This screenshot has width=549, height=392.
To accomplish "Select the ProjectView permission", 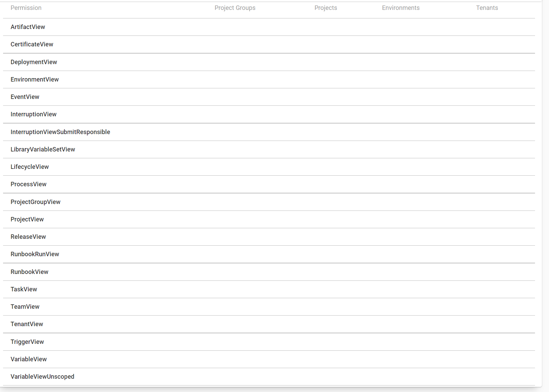I will (27, 219).
